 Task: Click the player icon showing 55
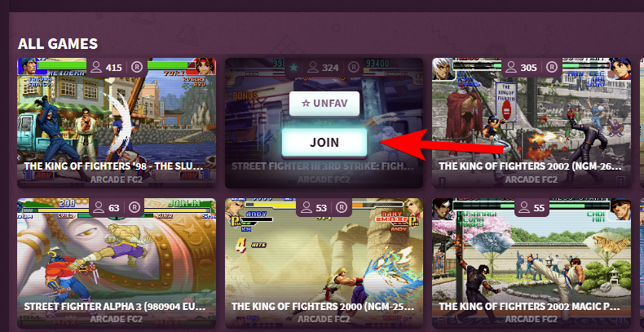(524, 208)
